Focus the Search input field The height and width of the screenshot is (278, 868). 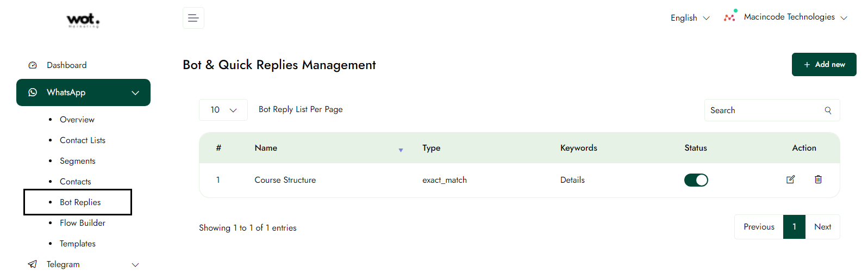pos(764,110)
